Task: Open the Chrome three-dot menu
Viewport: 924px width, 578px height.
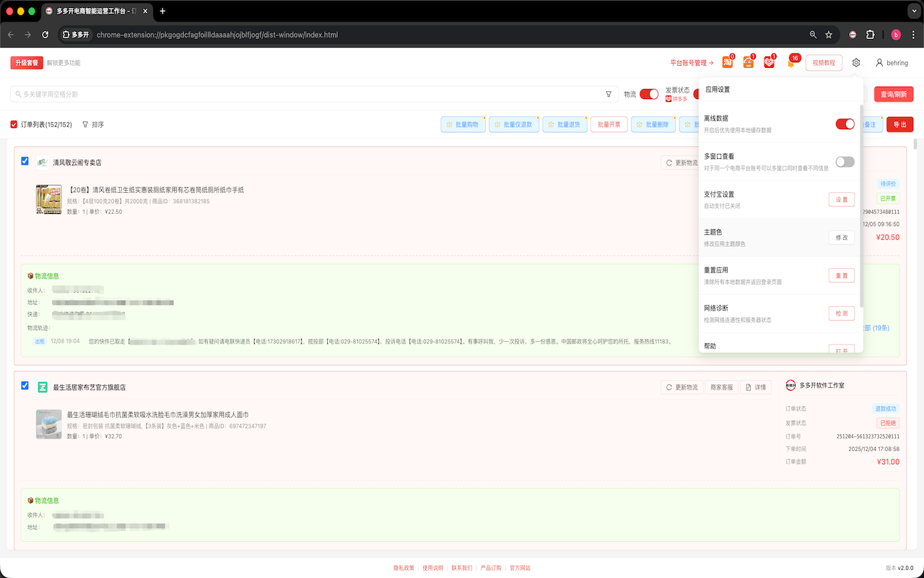Action: click(x=913, y=35)
